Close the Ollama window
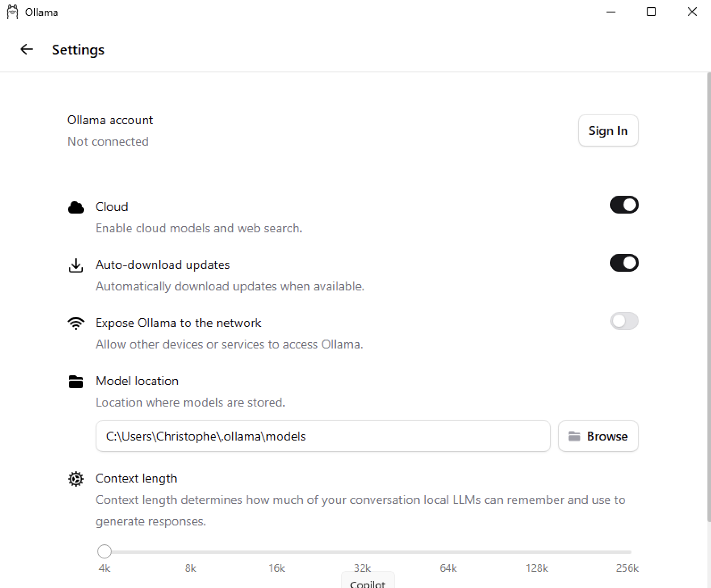This screenshot has height=588, width=711. tap(692, 12)
